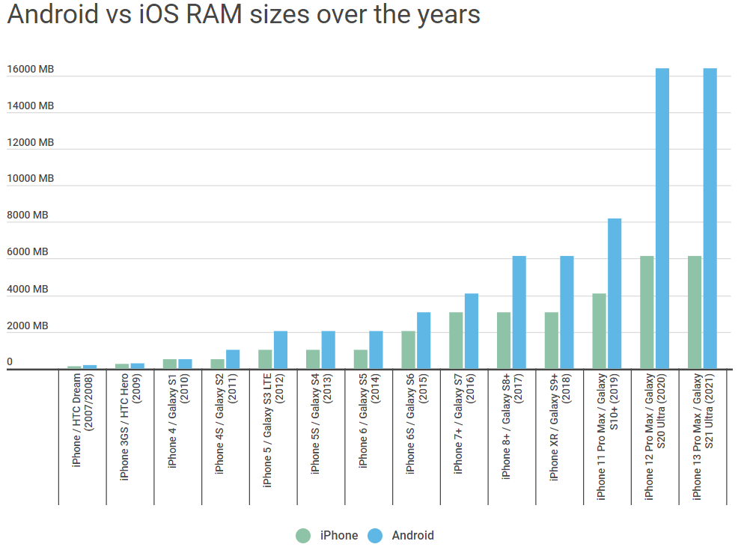Click the iPhone 12 Pro Max / S20 Ultra label
This screenshot has height=553, width=756.
655,436
